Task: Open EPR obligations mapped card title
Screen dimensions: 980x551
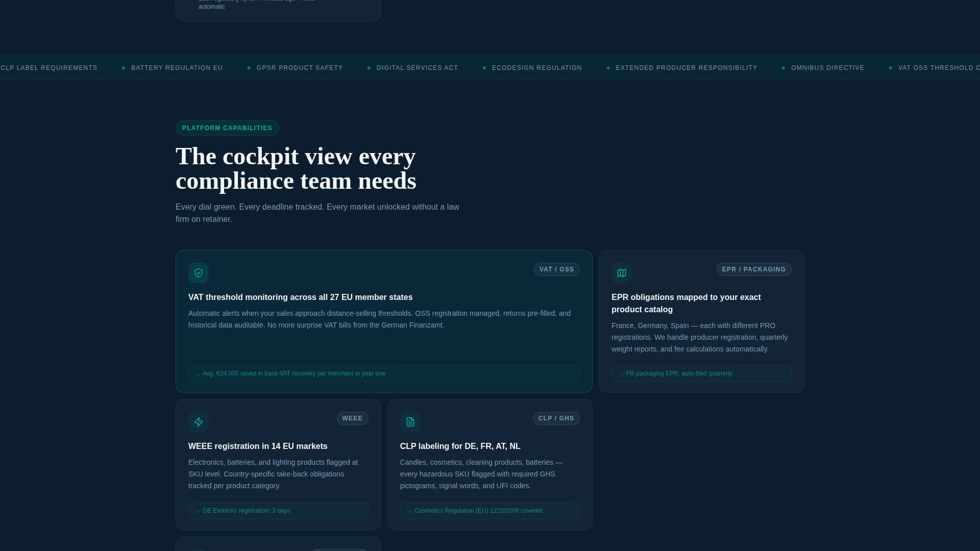Action: point(686,304)
